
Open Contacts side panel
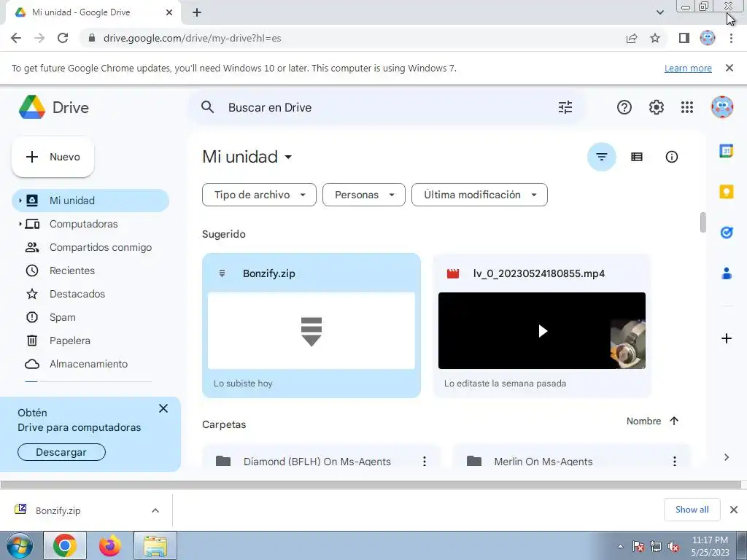(x=726, y=273)
